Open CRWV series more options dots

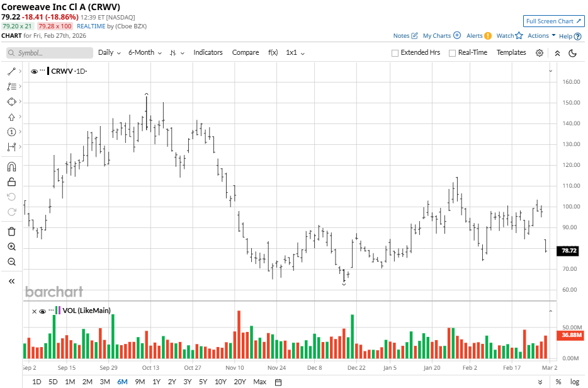click(42, 71)
